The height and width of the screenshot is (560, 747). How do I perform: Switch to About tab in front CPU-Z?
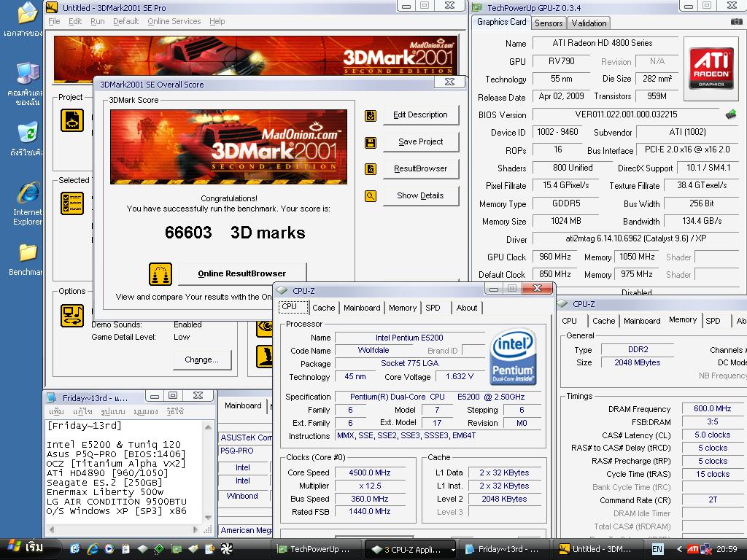coord(467,308)
